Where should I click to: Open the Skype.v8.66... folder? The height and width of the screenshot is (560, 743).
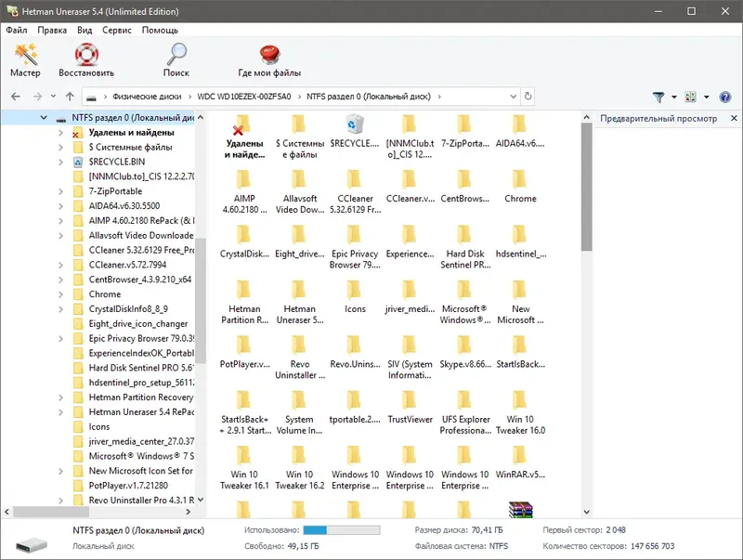click(465, 353)
